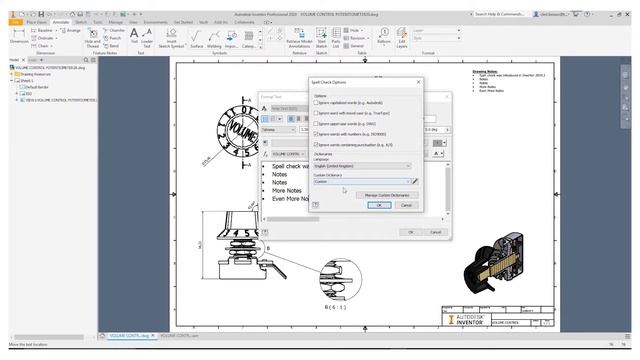Screen dimensions: 640x360
Task: Confirm Spell Check Options with OK
Action: pyautogui.click(x=379, y=205)
